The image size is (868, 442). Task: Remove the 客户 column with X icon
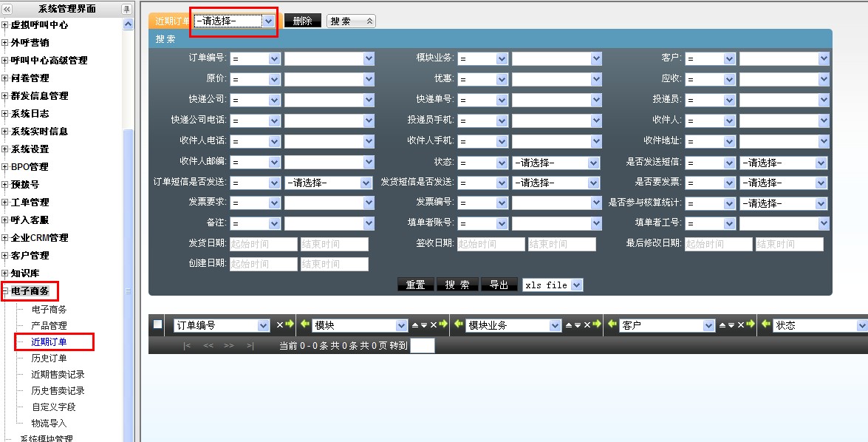pyautogui.click(x=740, y=324)
